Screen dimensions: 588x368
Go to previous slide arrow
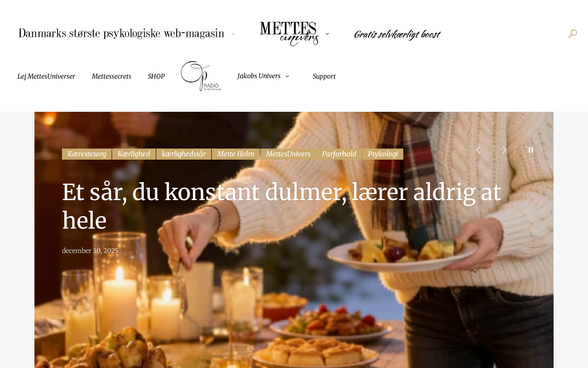478,150
